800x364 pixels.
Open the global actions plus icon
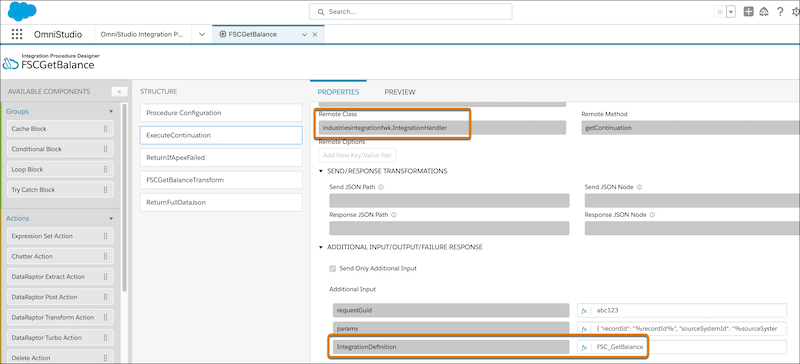pyautogui.click(x=748, y=12)
